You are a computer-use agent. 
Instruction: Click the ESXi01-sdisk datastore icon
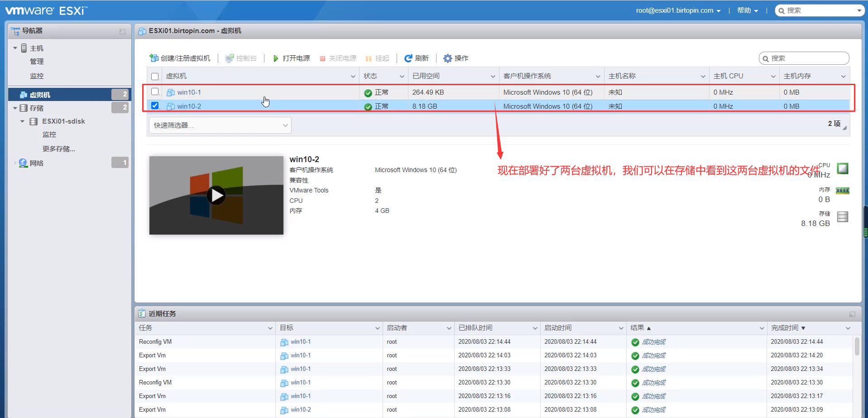click(34, 121)
